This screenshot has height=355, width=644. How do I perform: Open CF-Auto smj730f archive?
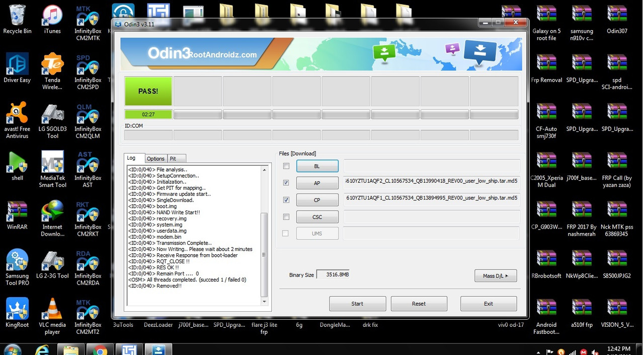point(546,121)
